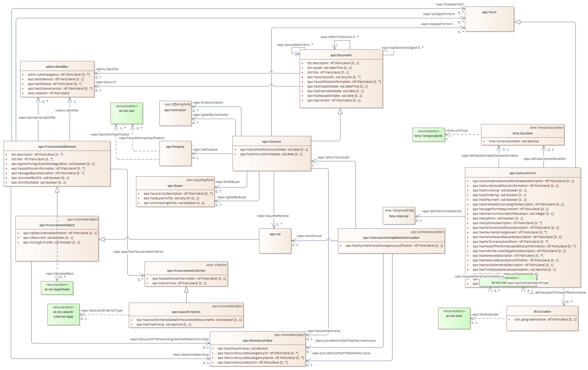Click the time:TemporalUnit enumeration box
The height and width of the screenshot is (370, 588).
click(x=428, y=134)
